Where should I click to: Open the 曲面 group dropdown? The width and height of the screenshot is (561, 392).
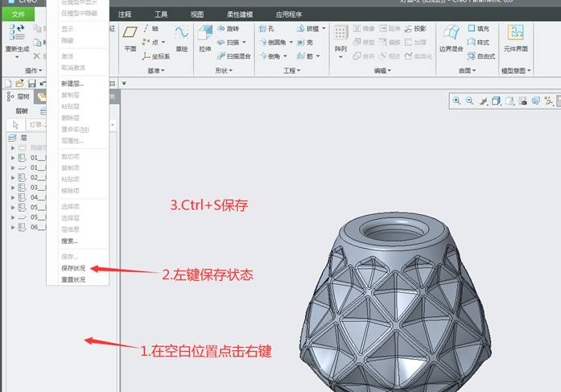tap(468, 71)
